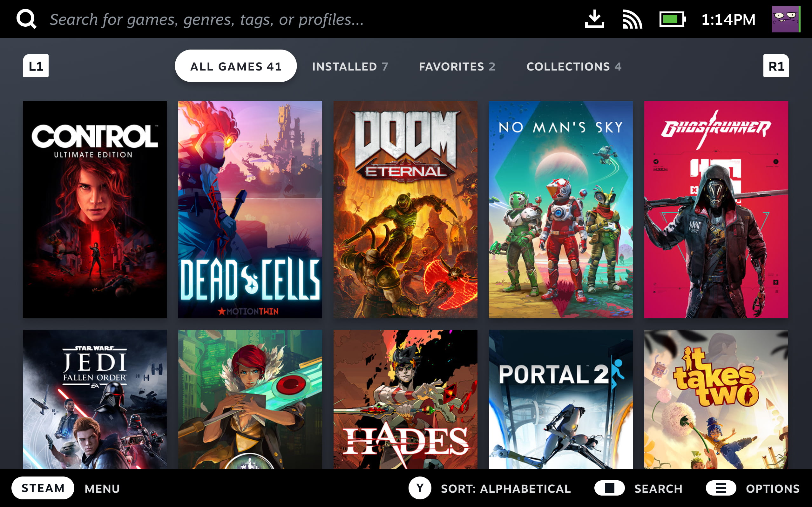This screenshot has width=812, height=507.
Task: Click the SEARCH label in footer
Action: (659, 489)
